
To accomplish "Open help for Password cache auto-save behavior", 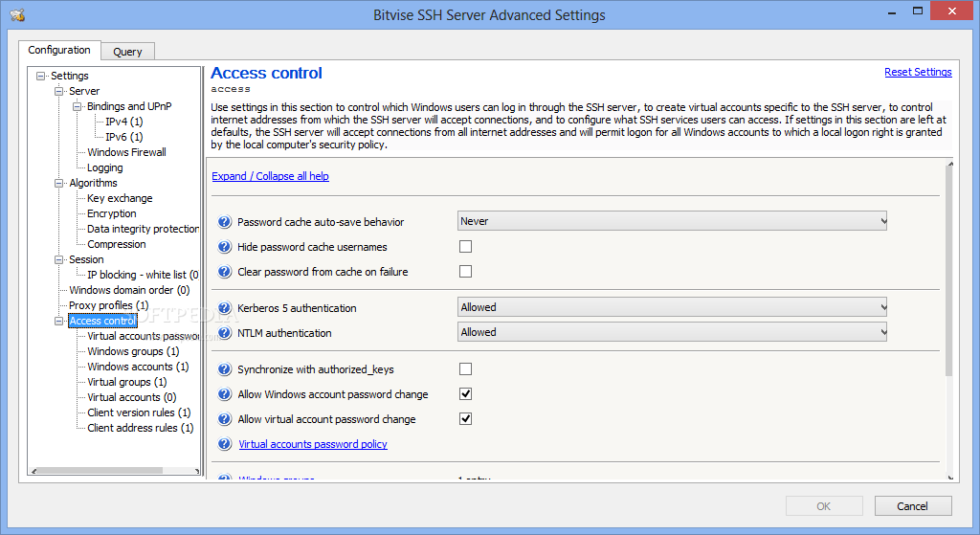I will tap(224, 222).
